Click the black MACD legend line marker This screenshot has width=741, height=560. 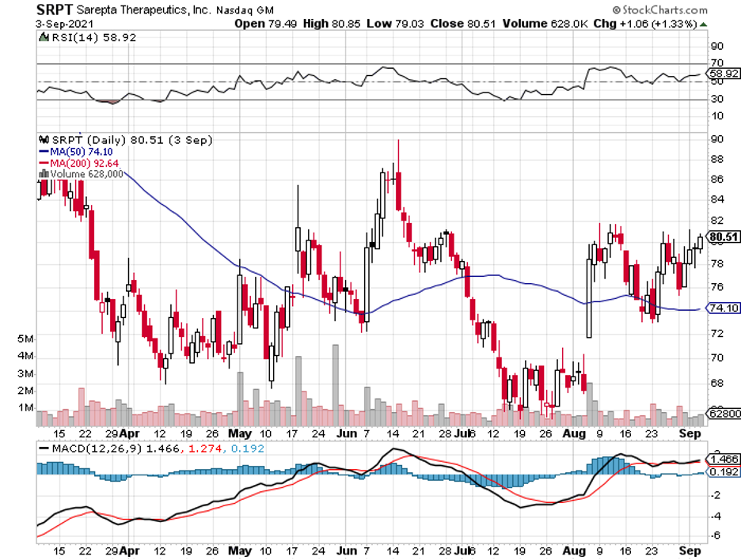coord(44,448)
